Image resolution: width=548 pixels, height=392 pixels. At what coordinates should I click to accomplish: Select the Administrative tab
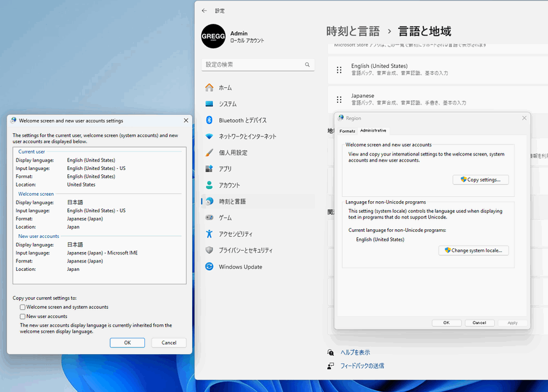(x=373, y=130)
